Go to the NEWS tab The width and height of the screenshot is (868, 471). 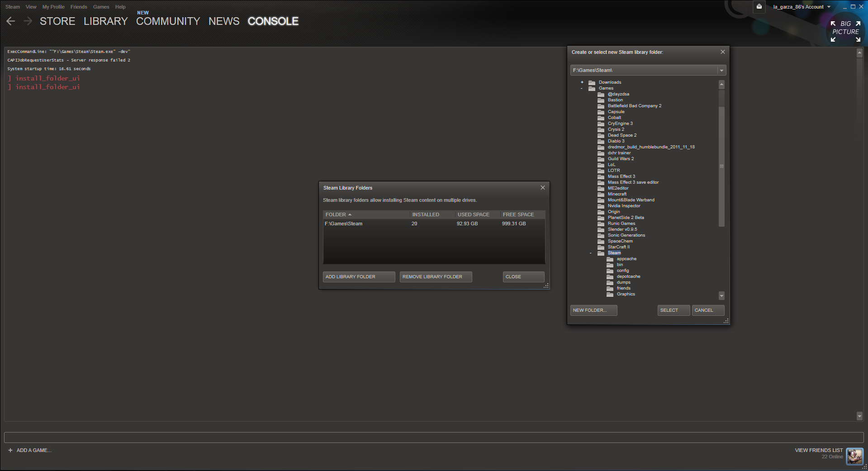point(224,21)
